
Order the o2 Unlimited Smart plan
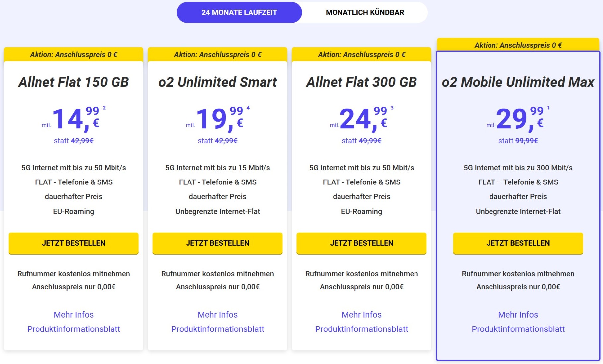click(217, 243)
